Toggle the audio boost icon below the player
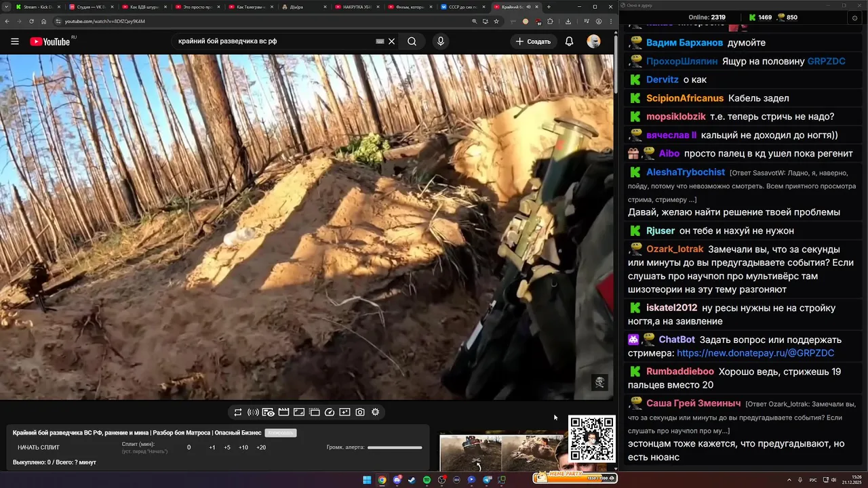The width and height of the screenshot is (868, 488). pos(253,412)
